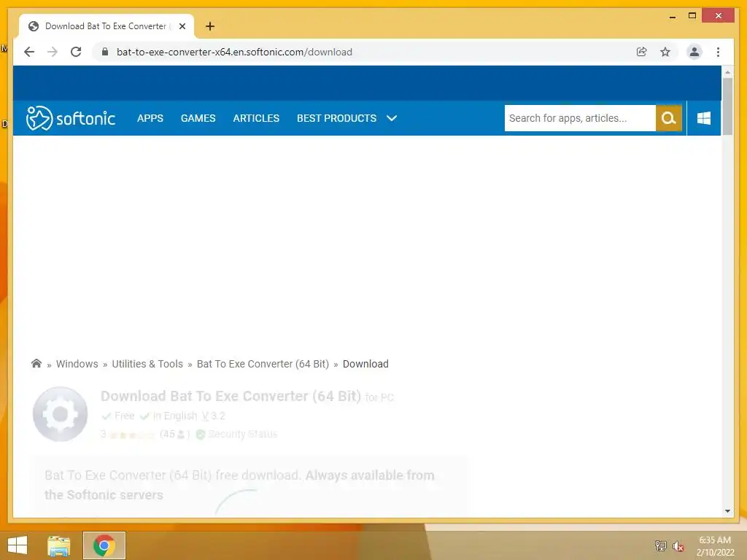Click the network tray icon
Image resolution: width=747 pixels, height=560 pixels.
pos(660,545)
